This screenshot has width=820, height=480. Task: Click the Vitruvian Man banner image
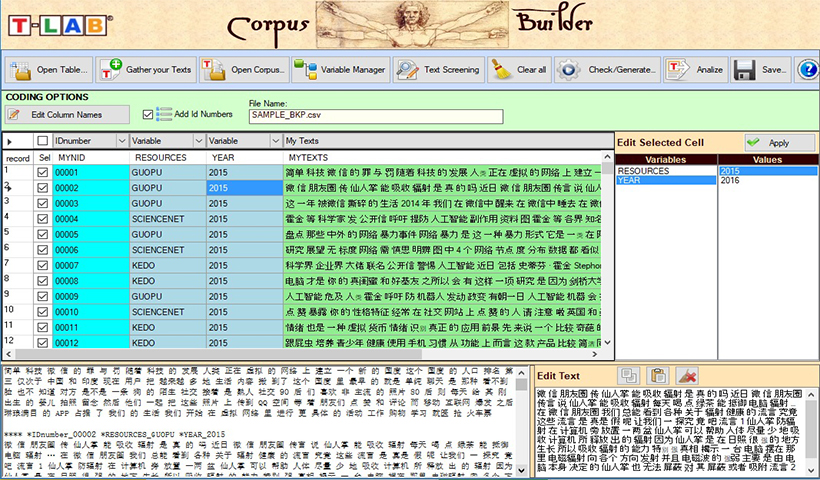click(x=412, y=25)
